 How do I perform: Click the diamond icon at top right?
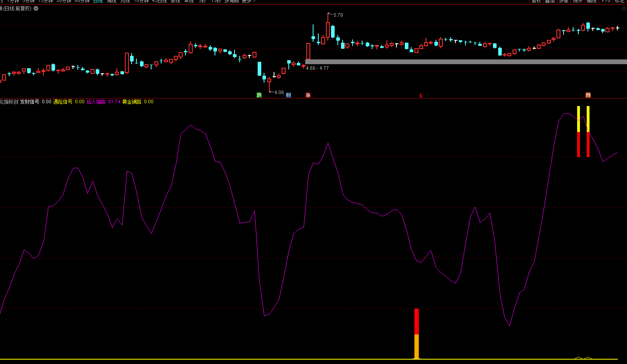click(x=624, y=8)
